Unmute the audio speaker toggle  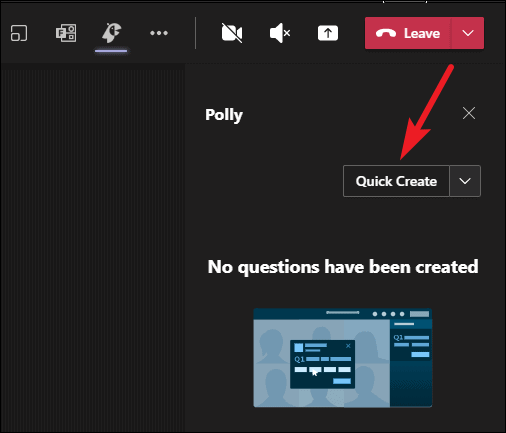pyautogui.click(x=280, y=33)
